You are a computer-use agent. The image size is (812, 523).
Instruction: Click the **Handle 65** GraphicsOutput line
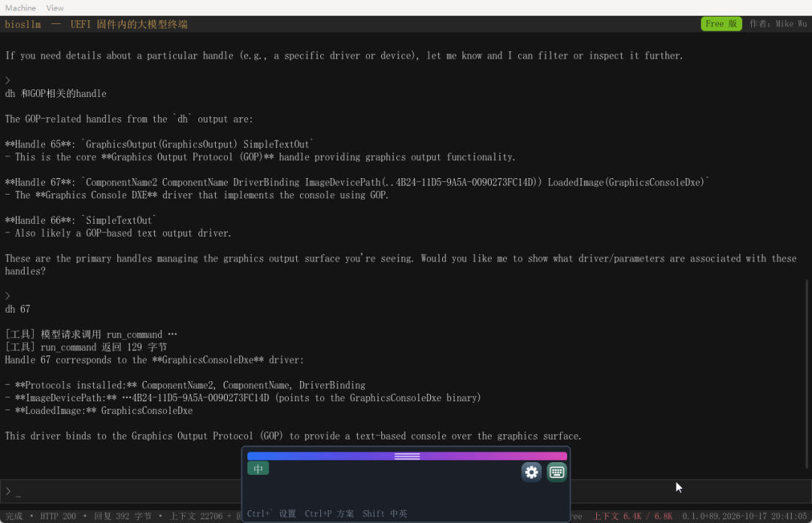pos(159,144)
